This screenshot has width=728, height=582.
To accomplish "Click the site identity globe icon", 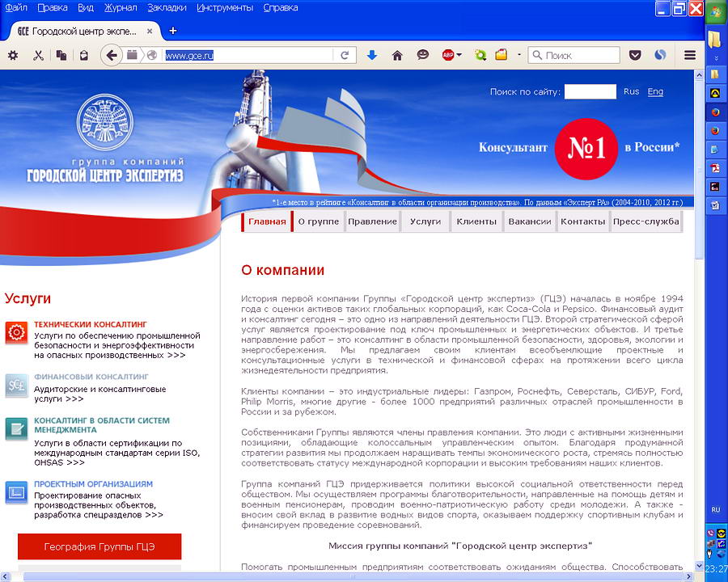I will 152,56.
